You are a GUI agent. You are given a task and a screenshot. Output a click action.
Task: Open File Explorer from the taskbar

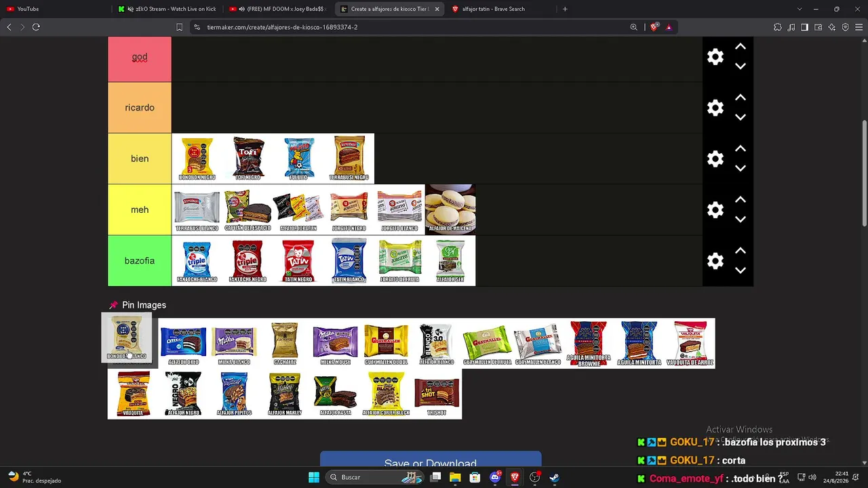tap(455, 477)
